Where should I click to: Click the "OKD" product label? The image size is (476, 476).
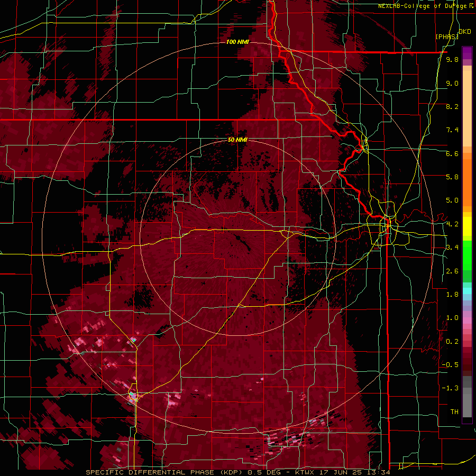465,31
